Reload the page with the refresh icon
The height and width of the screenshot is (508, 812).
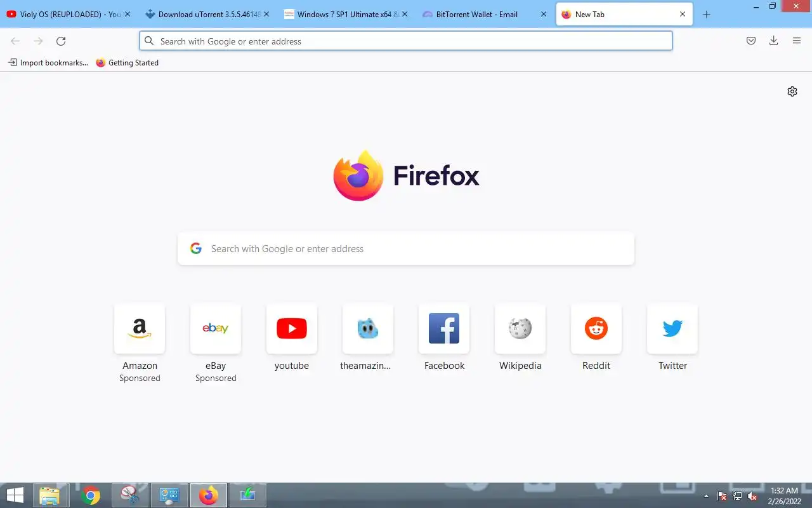click(x=61, y=41)
